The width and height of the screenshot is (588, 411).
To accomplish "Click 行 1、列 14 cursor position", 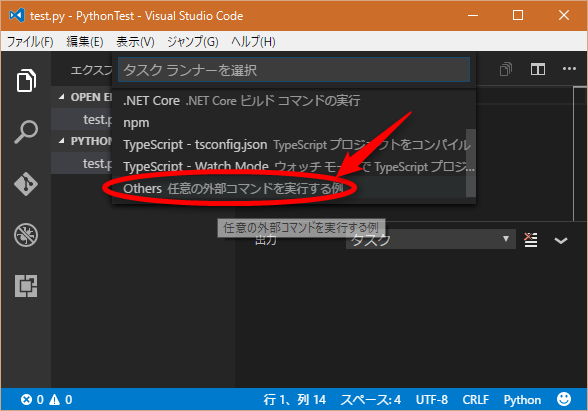I will pyautogui.click(x=294, y=400).
